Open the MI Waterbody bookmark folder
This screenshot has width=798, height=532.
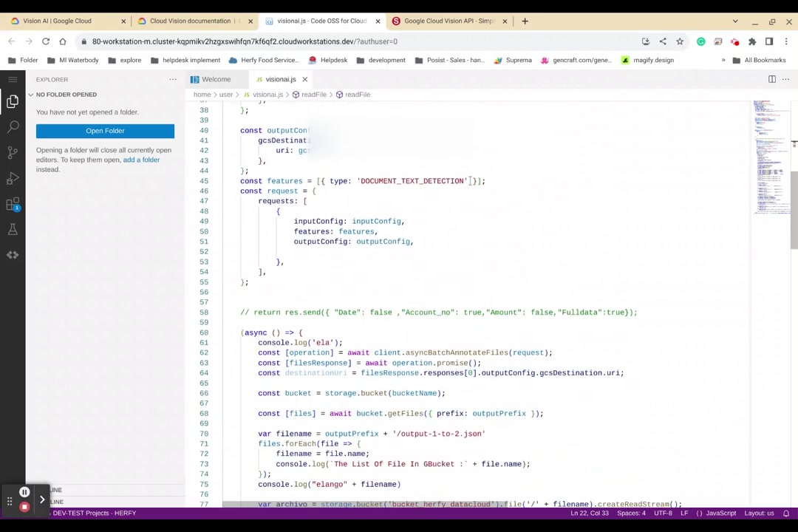pyautogui.click(x=72, y=60)
